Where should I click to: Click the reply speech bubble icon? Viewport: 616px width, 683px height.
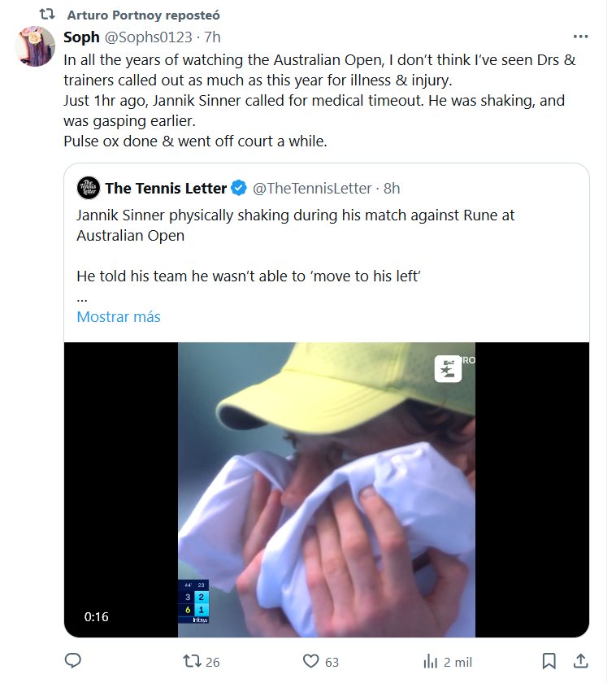click(72, 661)
